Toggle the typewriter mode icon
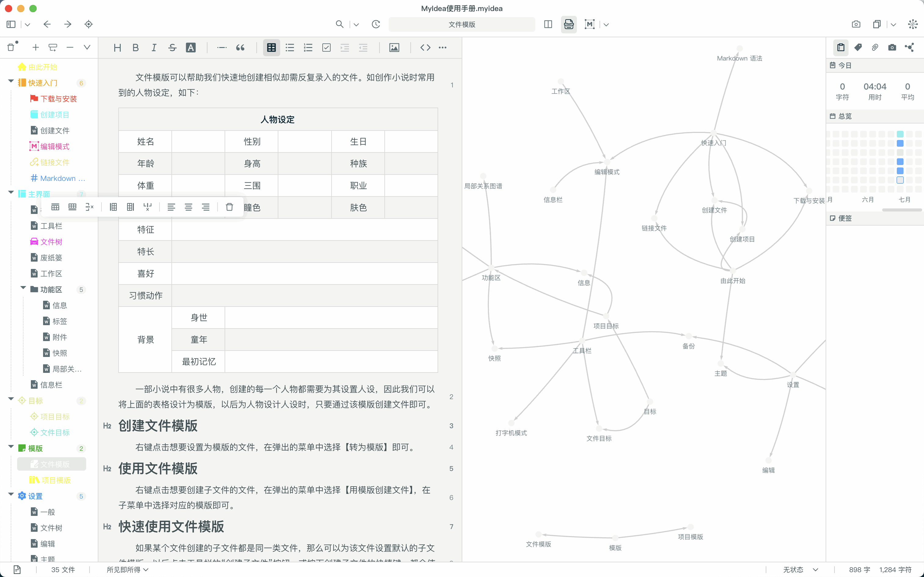Image resolution: width=924 pixels, height=577 pixels. pyautogui.click(x=568, y=24)
